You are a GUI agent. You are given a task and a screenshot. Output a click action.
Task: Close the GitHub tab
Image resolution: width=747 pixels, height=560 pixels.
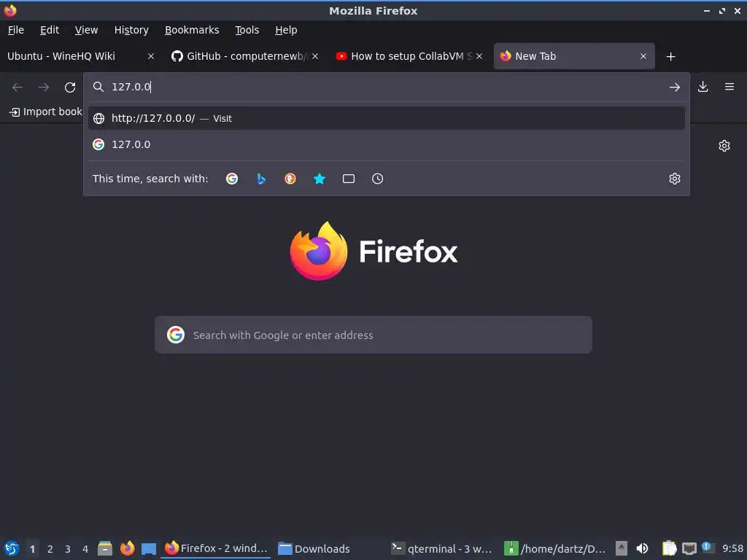[x=315, y=56]
